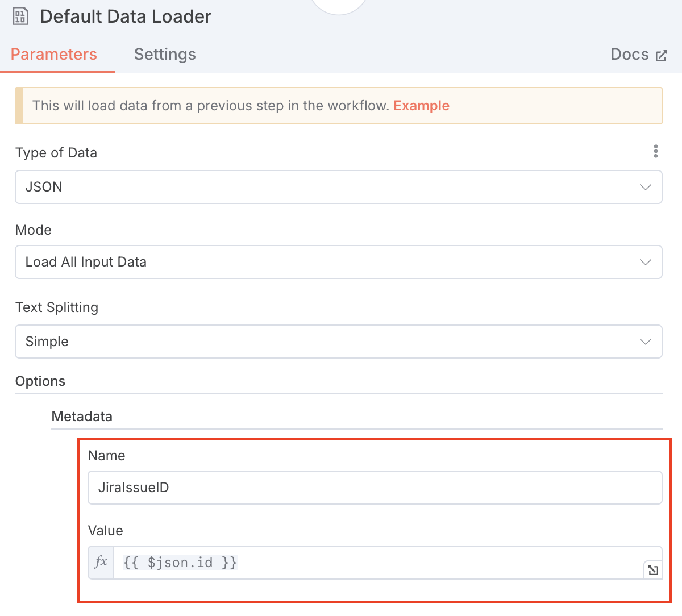
Task: Click the chevron on the Text Splitting selector
Action: 646,342
